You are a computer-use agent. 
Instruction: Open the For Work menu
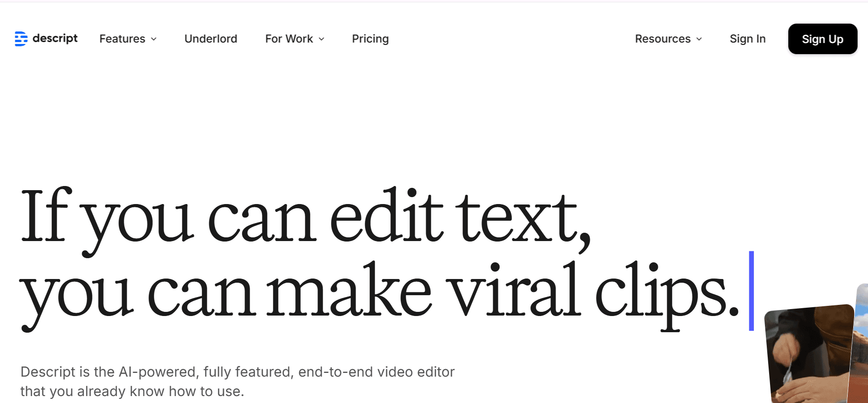(x=289, y=39)
